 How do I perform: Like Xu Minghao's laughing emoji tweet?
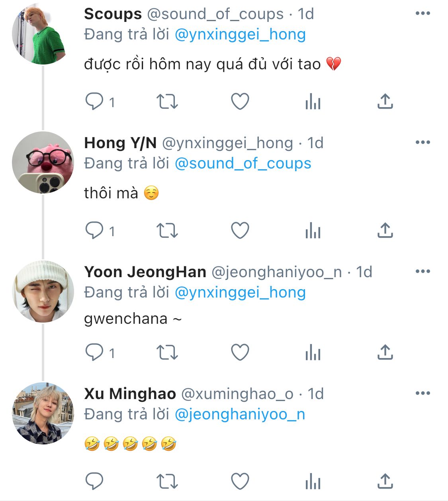click(x=240, y=481)
